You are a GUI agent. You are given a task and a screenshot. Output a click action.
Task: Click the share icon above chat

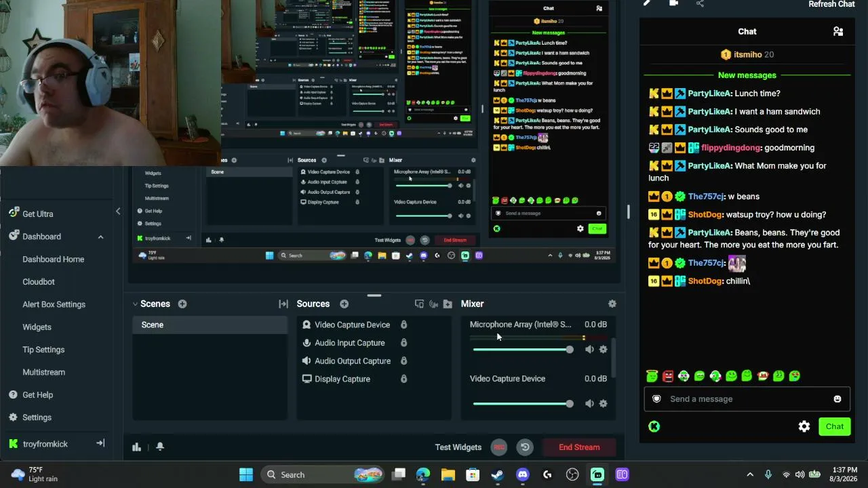tap(700, 3)
